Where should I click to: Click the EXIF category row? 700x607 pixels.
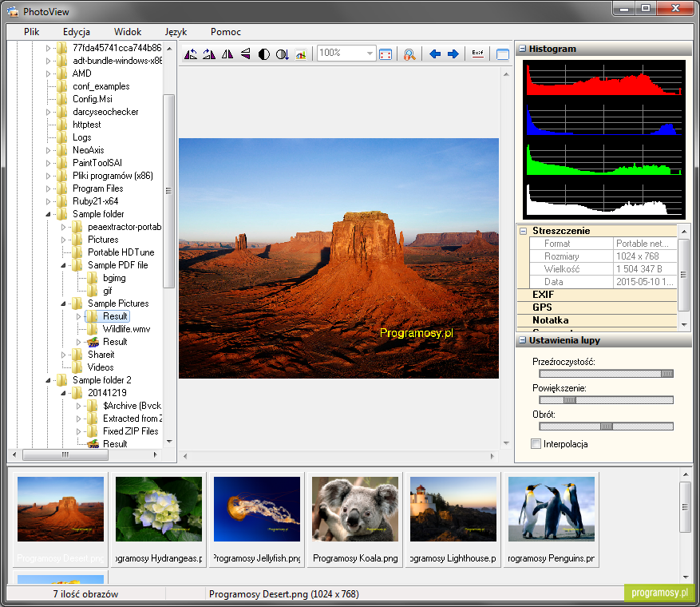pos(597,295)
